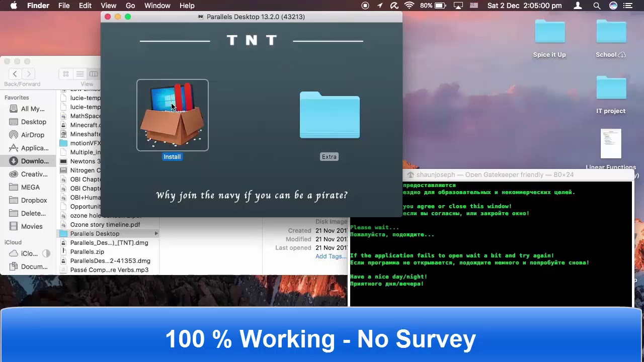Select ParallelsDes...2-41353.dmg file
The height and width of the screenshot is (362, 644).
[x=109, y=261]
